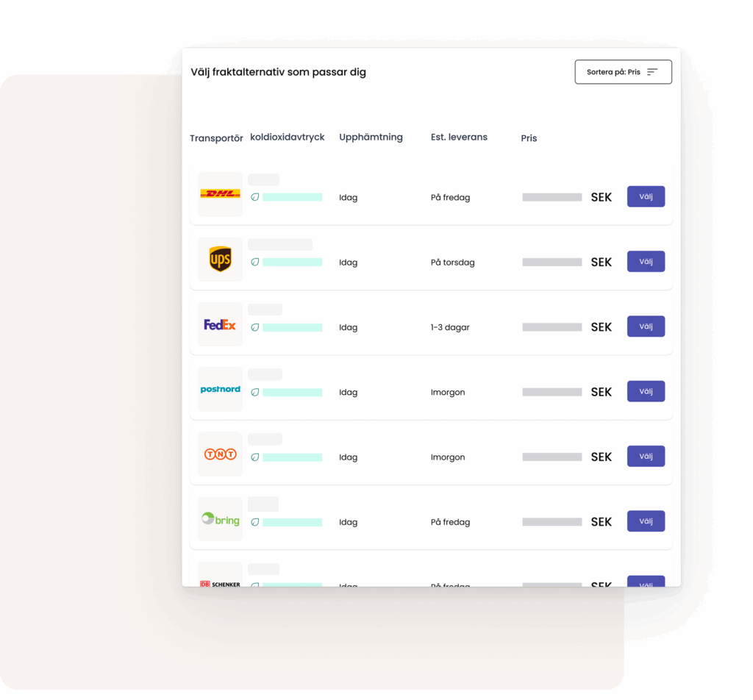Click 'Idag' pickup in FedEx row
Viewport: 753px width, 700px height.
point(348,327)
